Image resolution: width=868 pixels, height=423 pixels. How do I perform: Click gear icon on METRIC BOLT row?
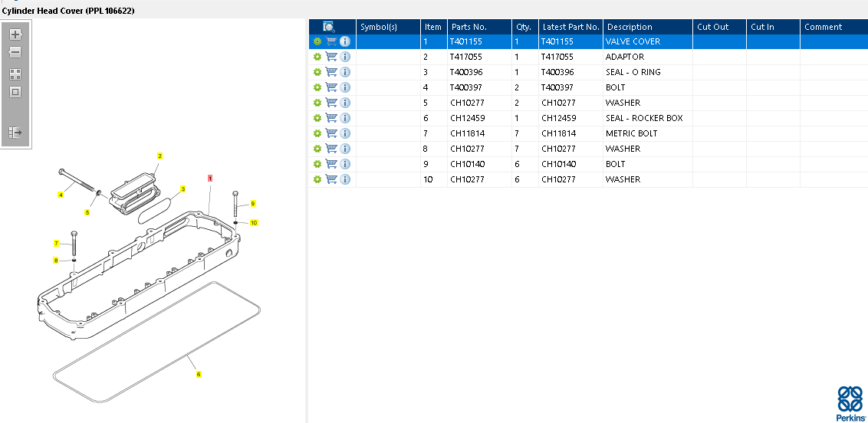tap(317, 133)
